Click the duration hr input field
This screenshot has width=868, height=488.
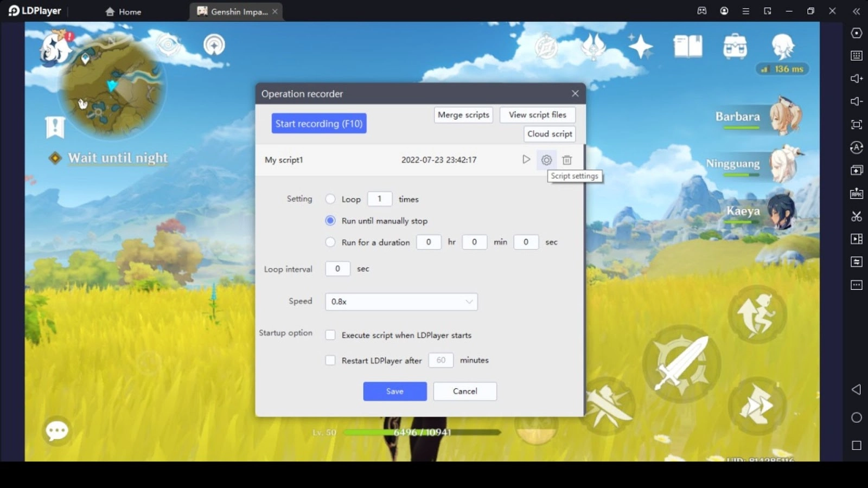point(429,242)
